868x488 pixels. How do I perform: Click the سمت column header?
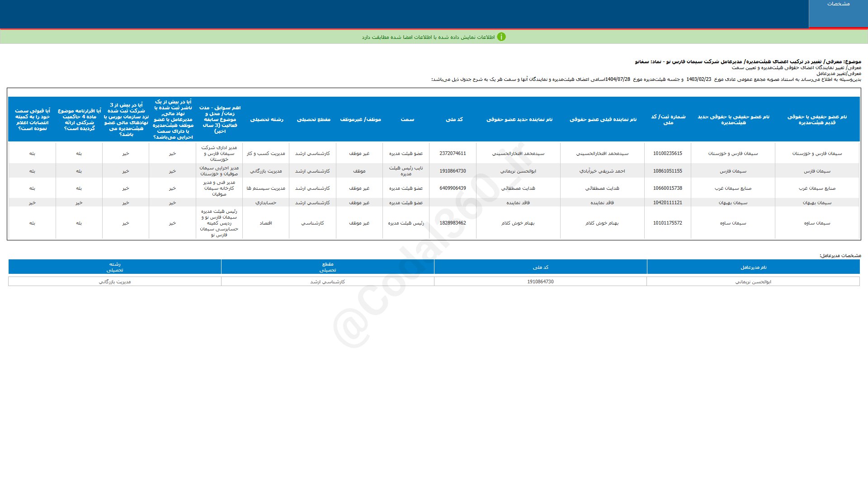(407, 119)
